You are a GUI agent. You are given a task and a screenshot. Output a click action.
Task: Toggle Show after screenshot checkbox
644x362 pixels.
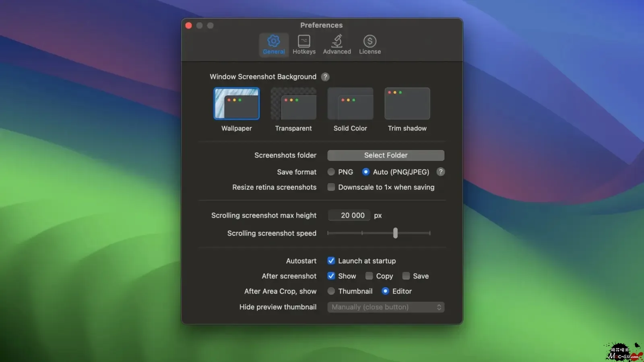pyautogui.click(x=331, y=276)
